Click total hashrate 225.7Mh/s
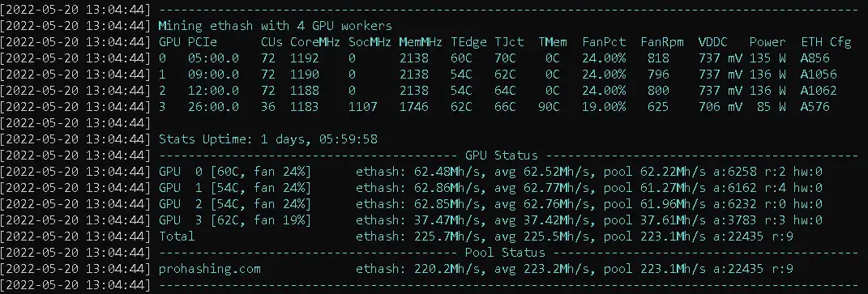868x294 pixels. point(448,236)
